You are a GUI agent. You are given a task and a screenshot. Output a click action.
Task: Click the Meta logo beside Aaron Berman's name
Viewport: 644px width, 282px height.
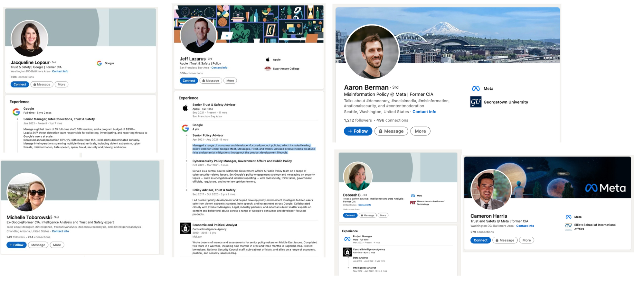(476, 88)
